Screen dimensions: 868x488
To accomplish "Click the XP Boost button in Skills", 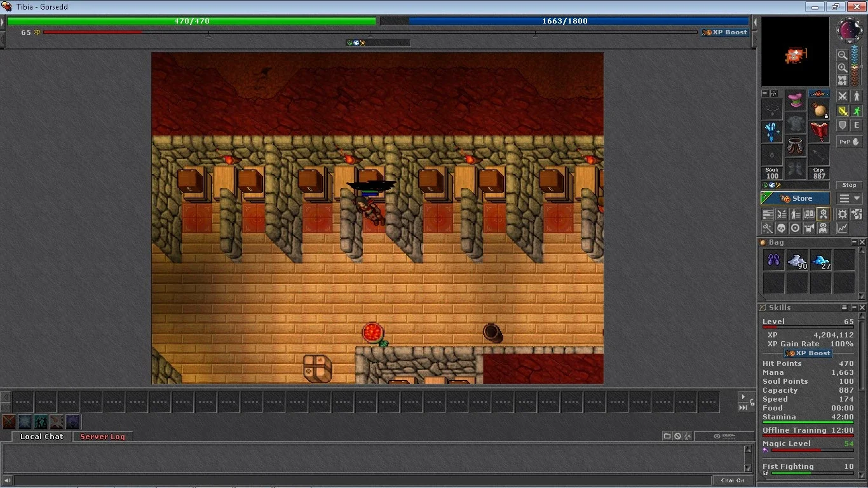I will pyautogui.click(x=808, y=353).
